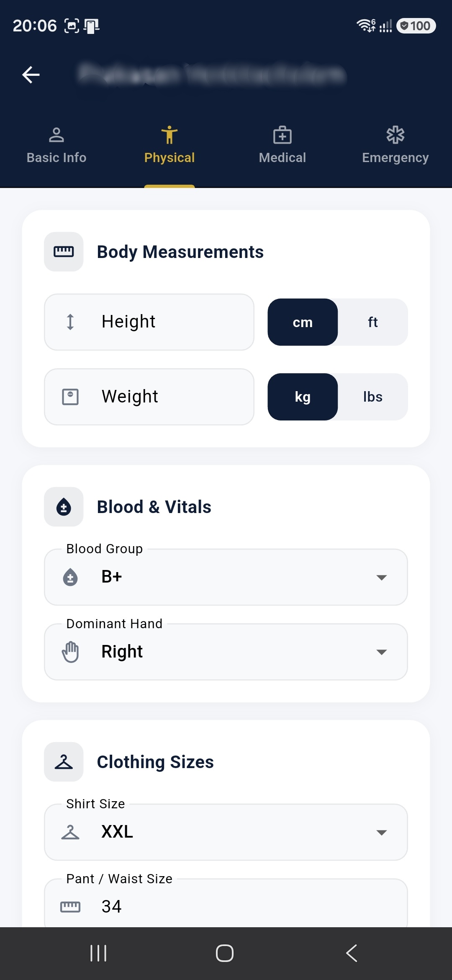Tap the Weight input field

pyautogui.click(x=149, y=397)
